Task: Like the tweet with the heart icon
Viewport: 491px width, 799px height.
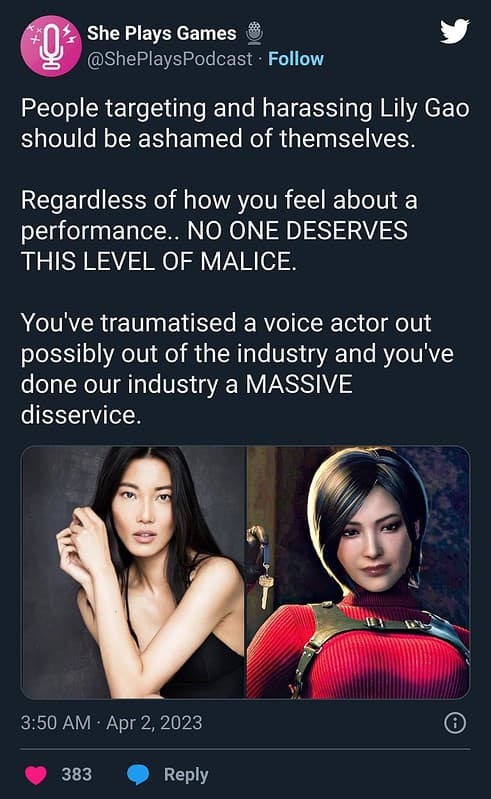Action: pos(36,775)
